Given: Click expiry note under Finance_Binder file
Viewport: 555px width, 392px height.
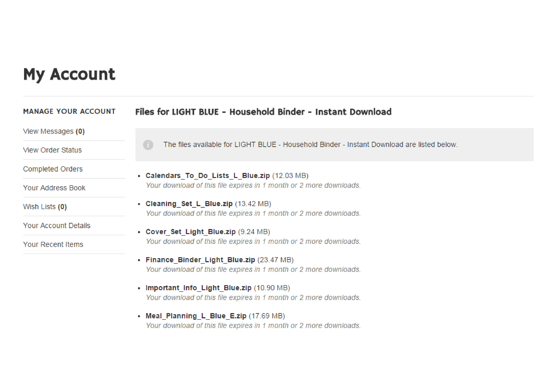Looking at the screenshot, I should [253, 269].
